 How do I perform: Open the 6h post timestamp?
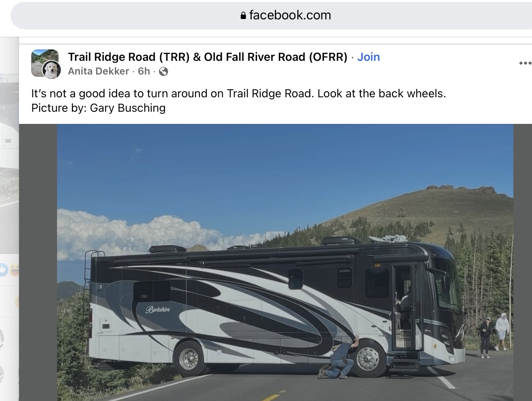pos(144,71)
